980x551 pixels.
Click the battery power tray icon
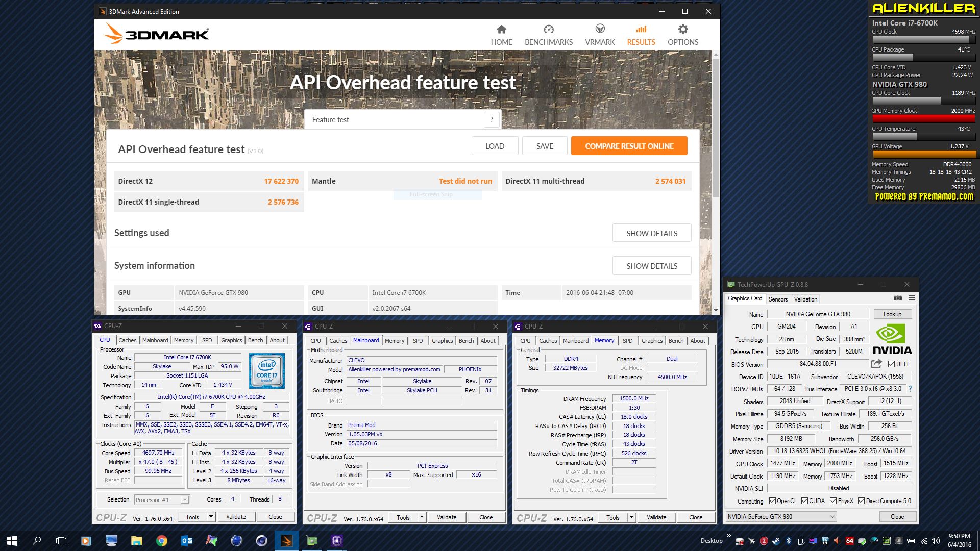(x=911, y=541)
